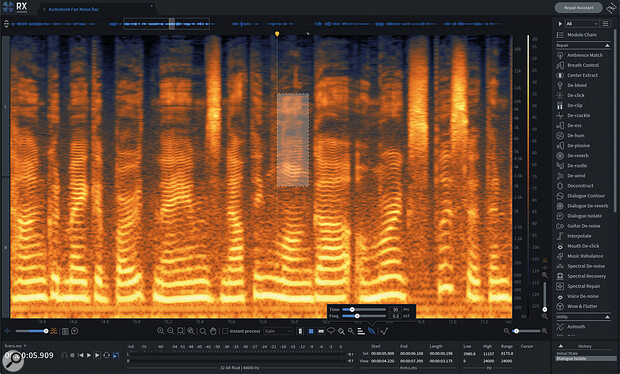Click the zoom out time icon
Screen dimensions: 620x374
[170, 331]
